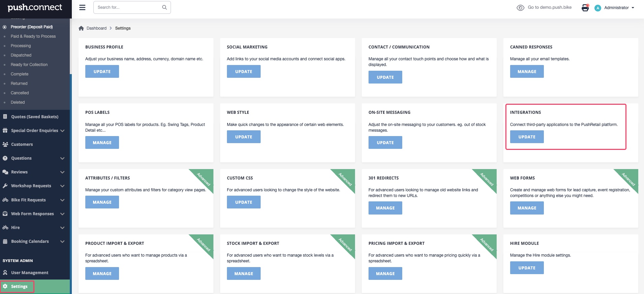
Task: Click Update under Integrations
Action: coord(527,137)
